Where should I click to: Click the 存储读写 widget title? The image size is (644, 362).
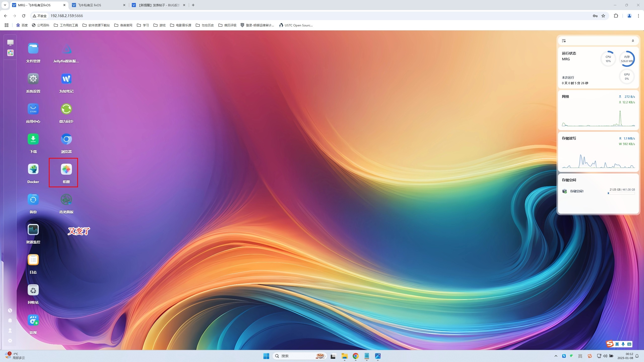pos(569,138)
